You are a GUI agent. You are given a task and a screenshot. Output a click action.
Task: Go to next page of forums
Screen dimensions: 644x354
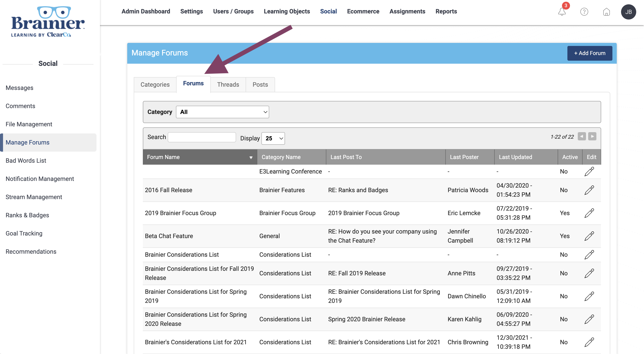click(x=592, y=136)
